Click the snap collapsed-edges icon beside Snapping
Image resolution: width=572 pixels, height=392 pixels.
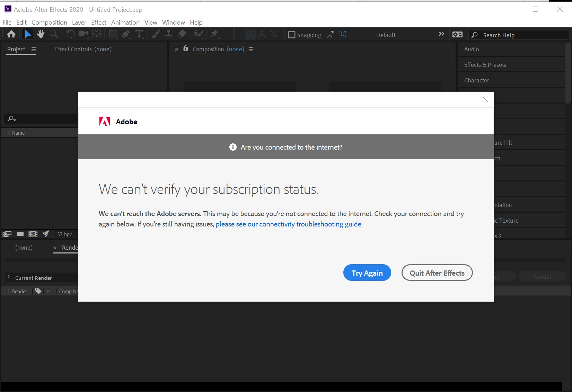330,35
